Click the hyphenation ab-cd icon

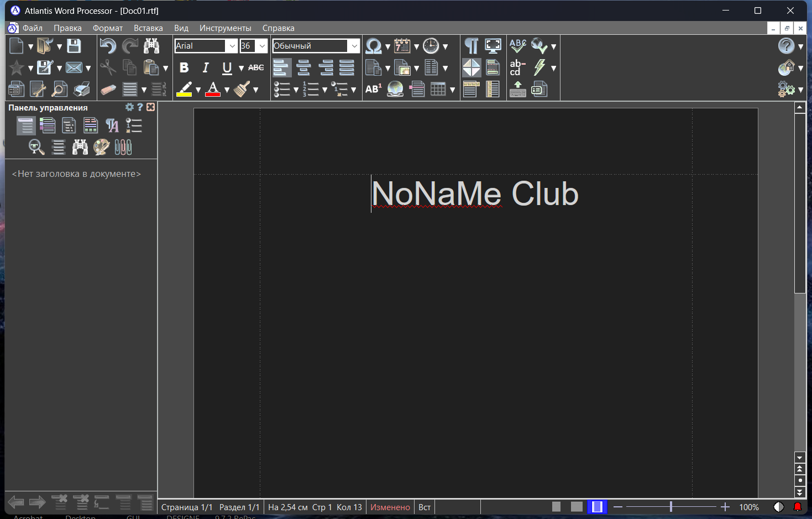pos(517,67)
